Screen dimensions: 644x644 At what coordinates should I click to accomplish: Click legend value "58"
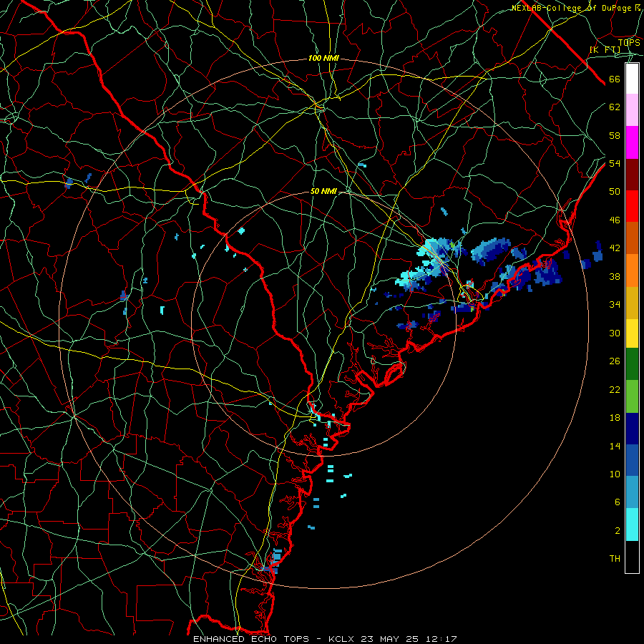[x=615, y=135]
